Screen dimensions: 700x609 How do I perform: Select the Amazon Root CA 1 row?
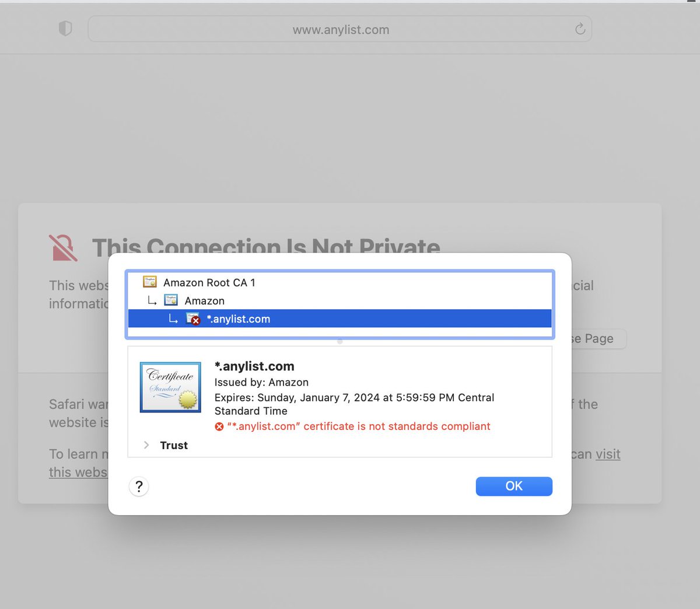[x=339, y=282]
